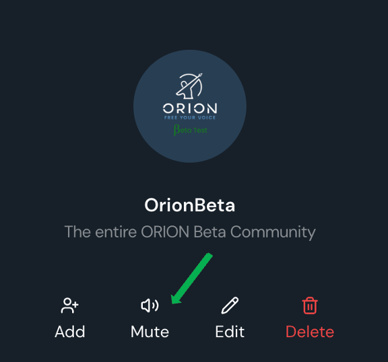
Task: Click the group description line below OrionBeta
Action: coord(190,232)
